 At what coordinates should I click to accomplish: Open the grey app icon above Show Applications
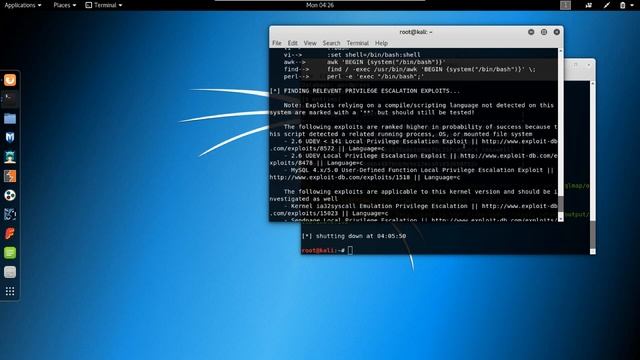click(x=10, y=272)
